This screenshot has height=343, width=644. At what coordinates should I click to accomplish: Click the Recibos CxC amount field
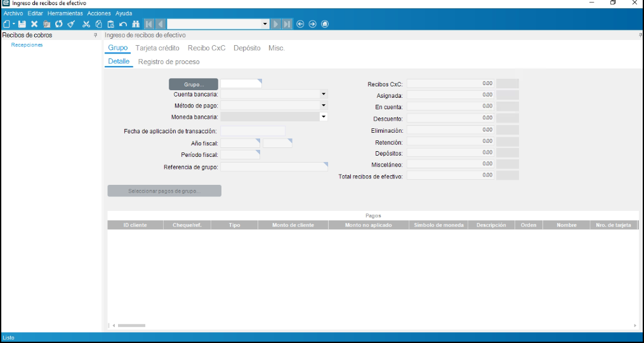coord(450,83)
